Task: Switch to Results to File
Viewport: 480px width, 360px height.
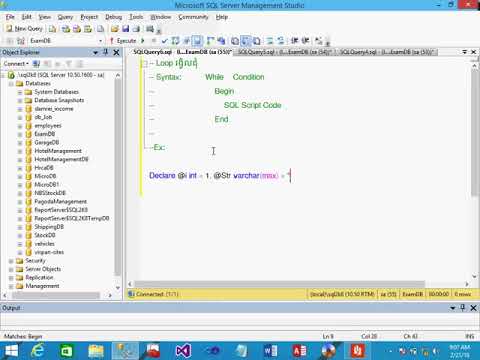Action: (257, 41)
